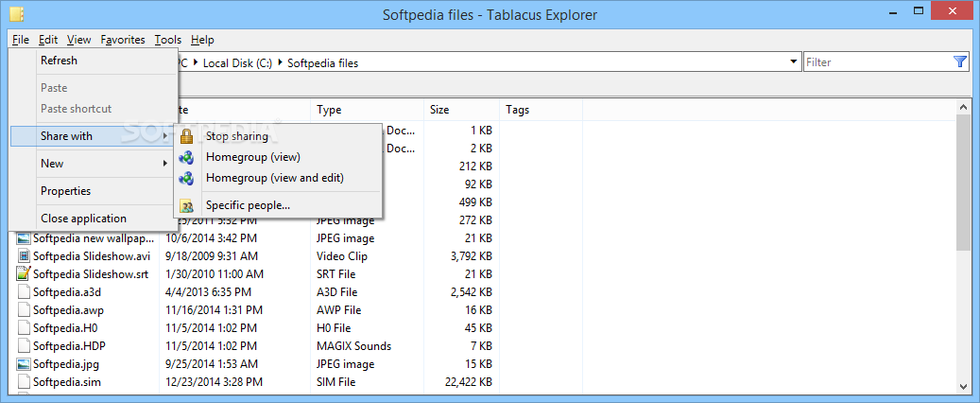The image size is (980, 403).
Task: Click the blue filter funnel icon
Action: pyautogui.click(x=960, y=61)
